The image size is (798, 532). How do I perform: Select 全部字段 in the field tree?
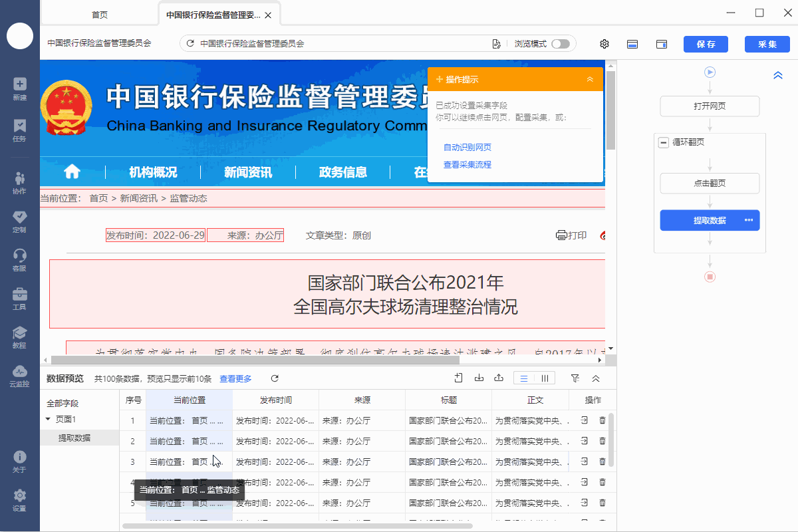(63, 403)
